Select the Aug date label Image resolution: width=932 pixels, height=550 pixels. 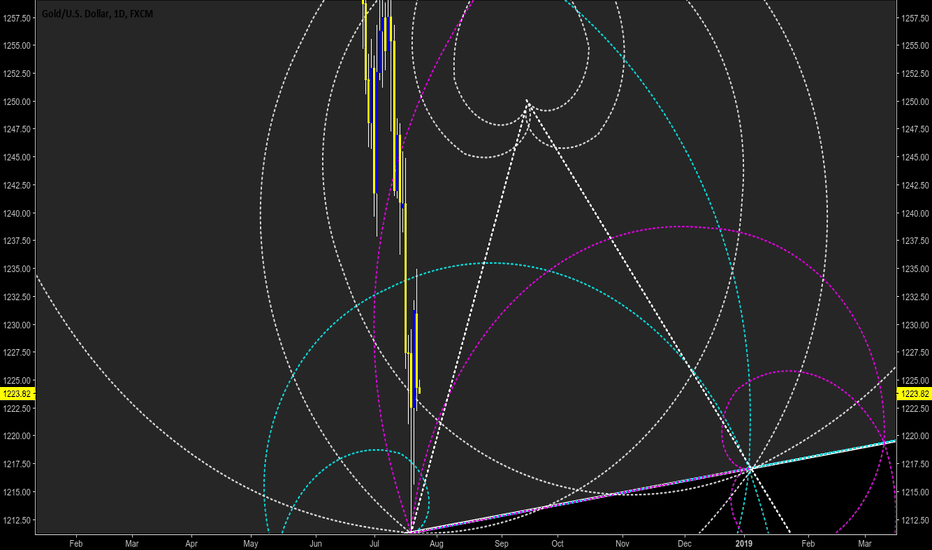[x=436, y=543]
